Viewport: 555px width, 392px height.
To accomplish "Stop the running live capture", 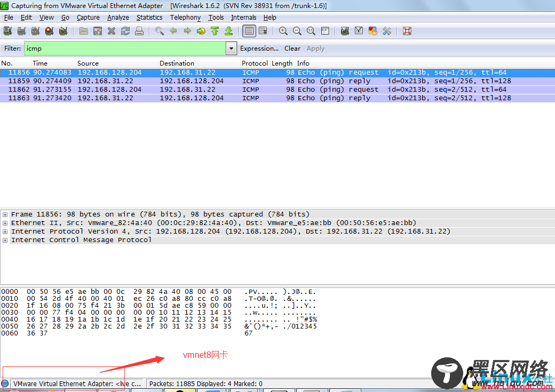I will 50,31.
